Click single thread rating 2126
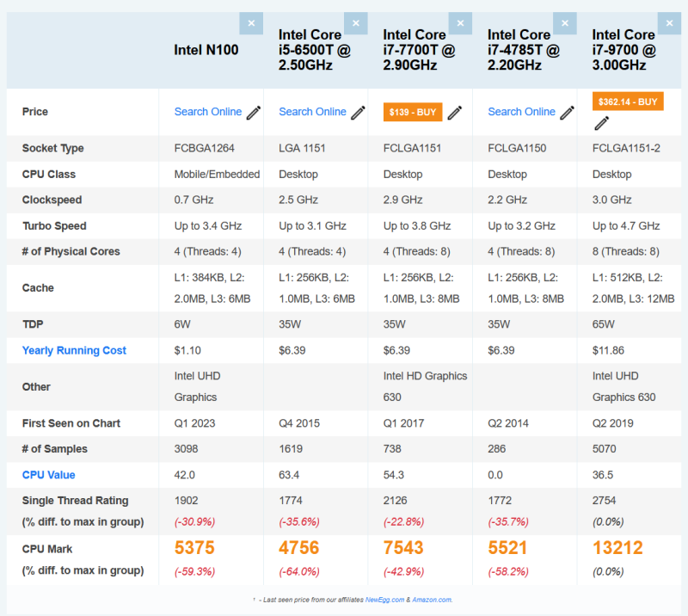Image resolution: width=688 pixels, height=616 pixels. (395, 501)
